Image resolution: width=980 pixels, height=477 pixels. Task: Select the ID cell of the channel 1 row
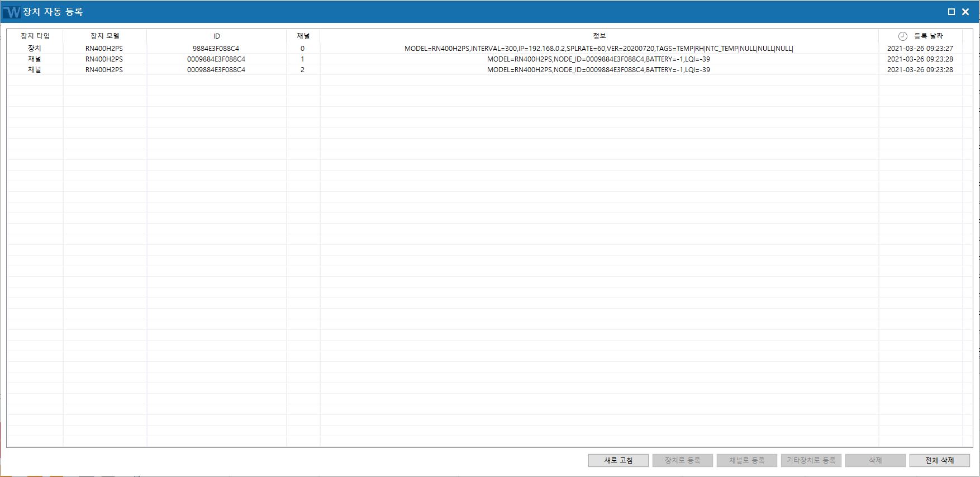[x=216, y=59]
